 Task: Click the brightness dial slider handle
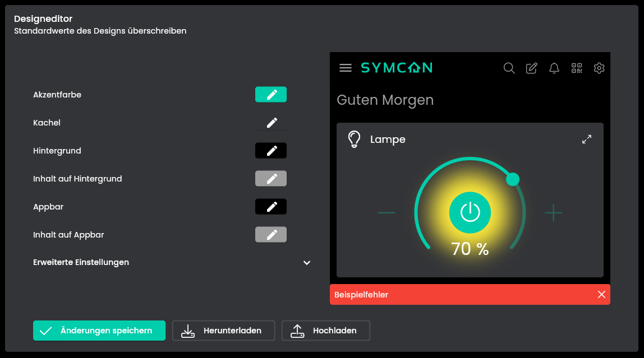click(x=513, y=179)
